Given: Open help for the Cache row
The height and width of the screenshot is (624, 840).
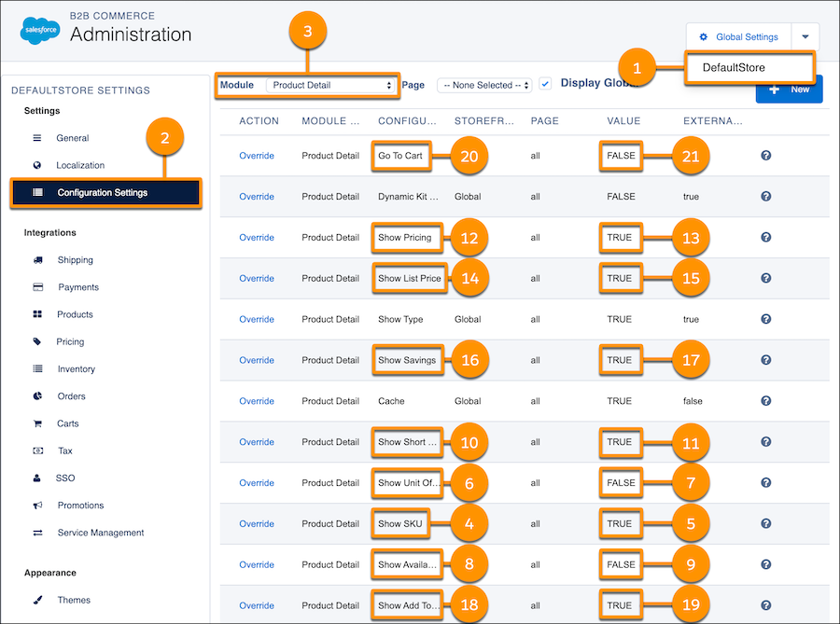Looking at the screenshot, I should pos(765,401).
